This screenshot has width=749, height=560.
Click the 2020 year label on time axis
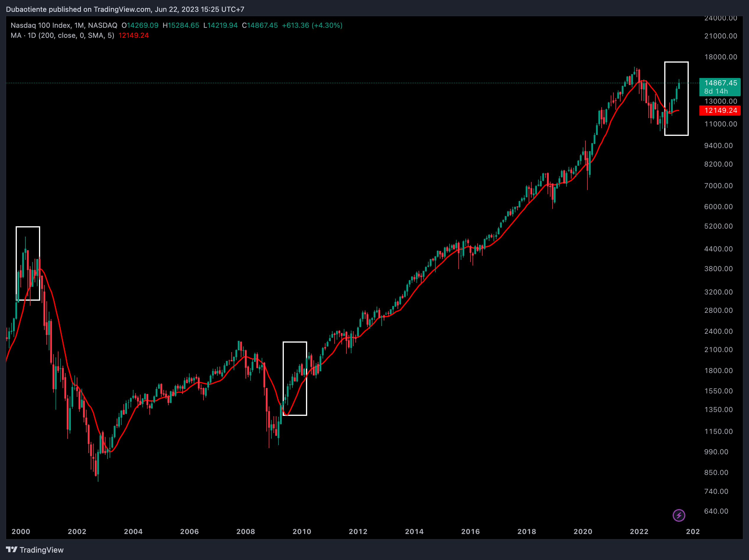(583, 532)
